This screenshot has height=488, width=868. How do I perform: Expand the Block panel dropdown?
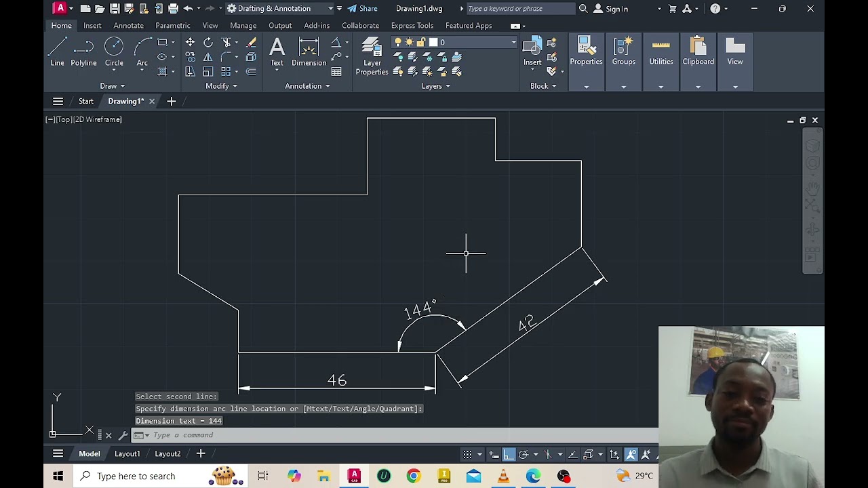(544, 86)
